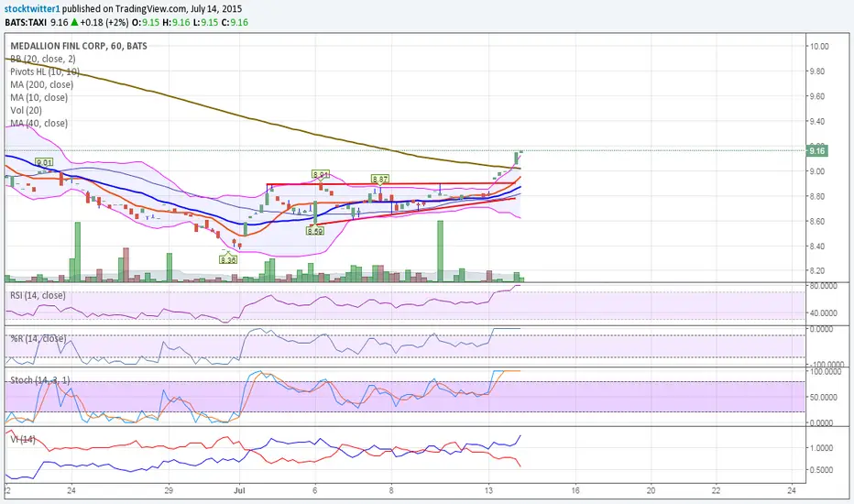This screenshot has height=504, width=854.
Task: Click the 50.0000 Stoch scale value
Action: coord(824,397)
